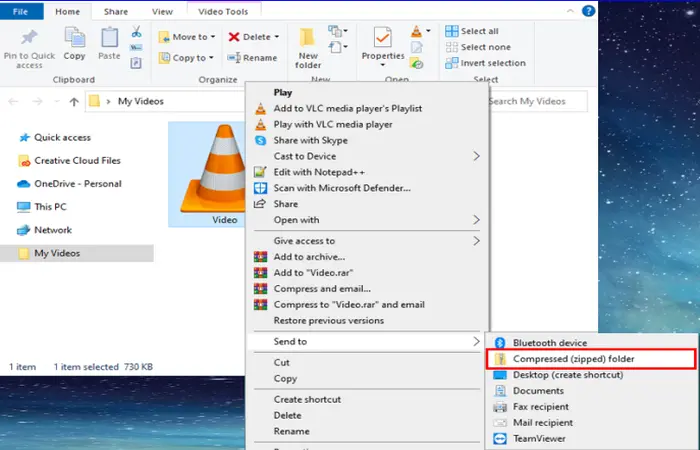Screen dimensions: 700x450
Task: Switch to the View ribbon tab
Action: [162, 12]
